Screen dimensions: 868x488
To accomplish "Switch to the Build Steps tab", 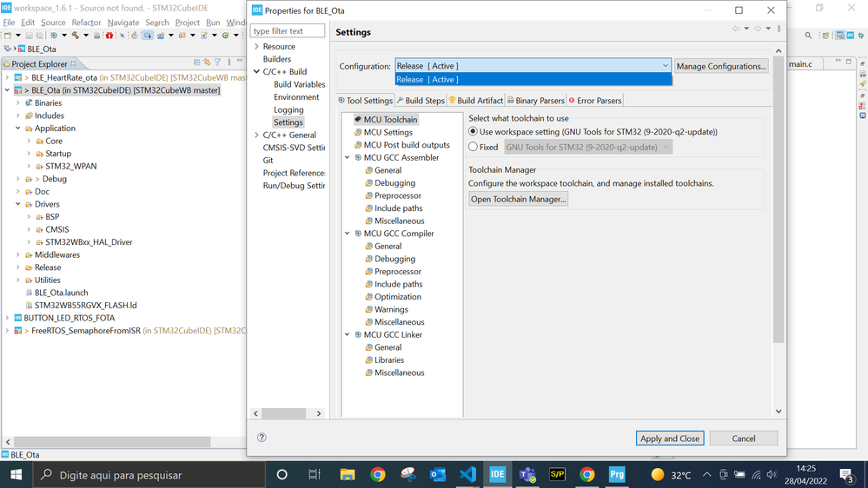I will (x=421, y=101).
